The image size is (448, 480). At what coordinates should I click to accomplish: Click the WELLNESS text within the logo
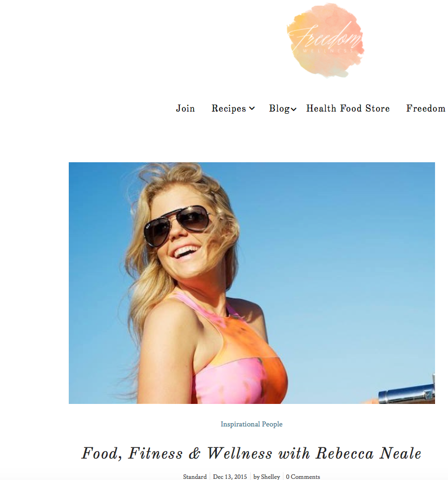pyautogui.click(x=328, y=51)
